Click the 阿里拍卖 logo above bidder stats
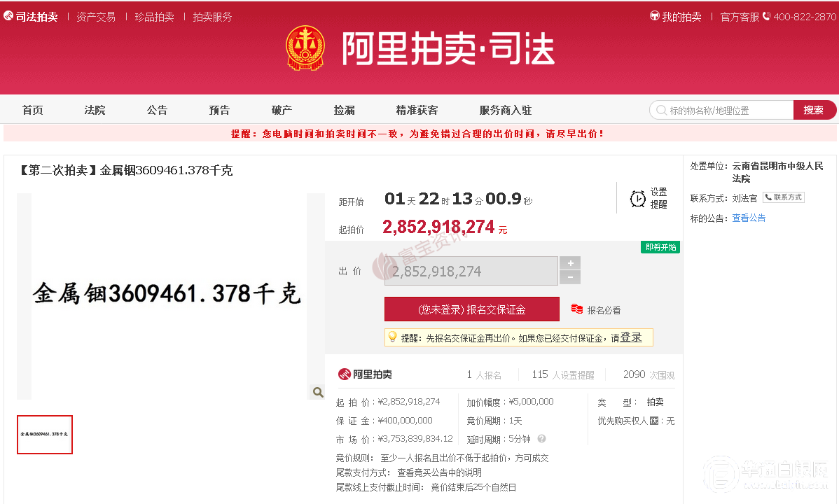This screenshot has width=839, height=504. pyautogui.click(x=365, y=374)
